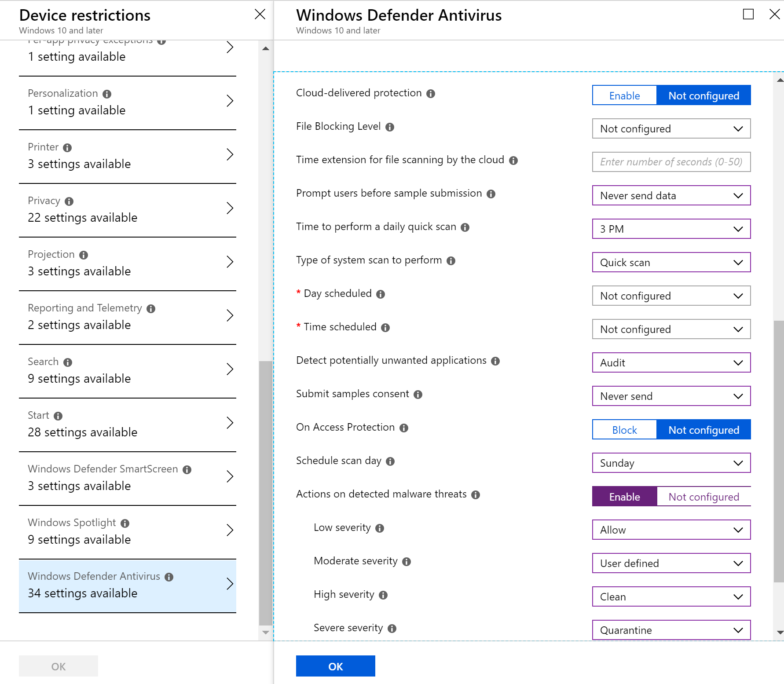Viewport: 784px width, 684px height.
Task: Show info for Type of system scan
Action: tap(451, 261)
